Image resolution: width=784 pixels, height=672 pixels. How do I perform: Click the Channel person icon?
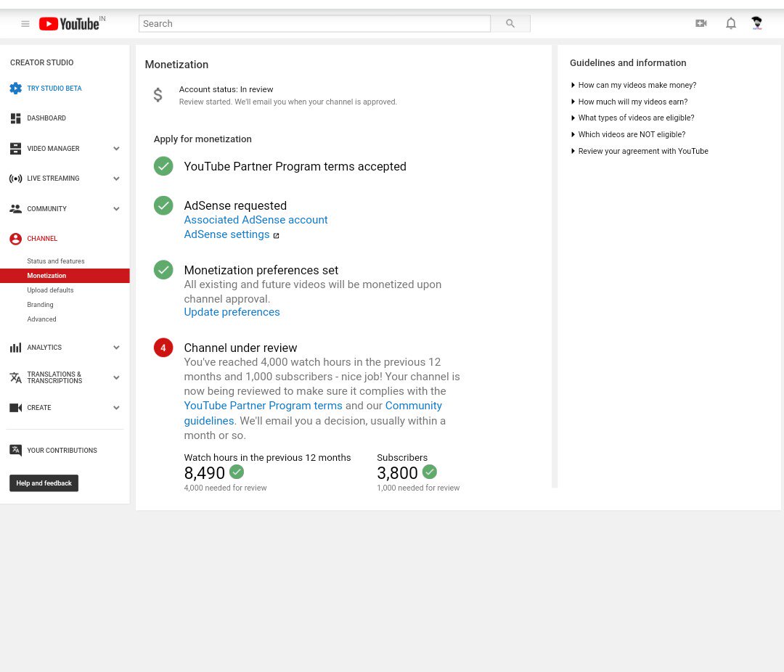[15, 239]
